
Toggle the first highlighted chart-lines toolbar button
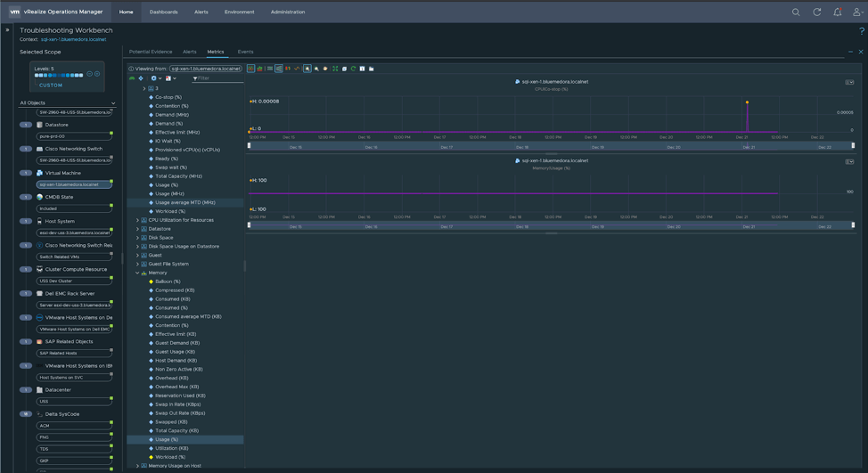coord(250,69)
